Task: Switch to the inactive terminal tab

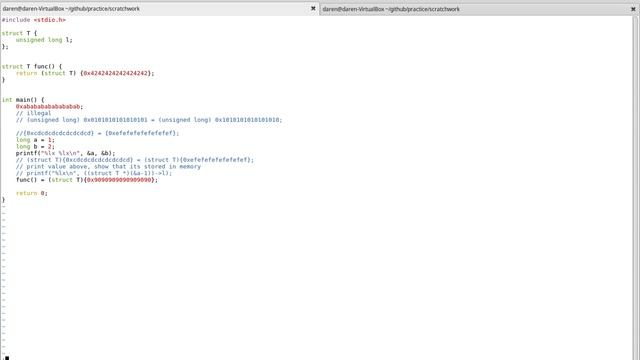Action: tap(479, 9)
